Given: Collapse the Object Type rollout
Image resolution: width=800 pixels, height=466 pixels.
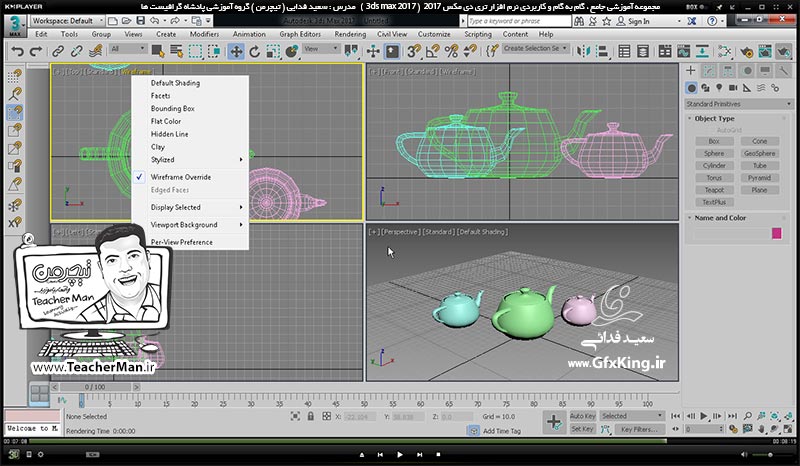Looking at the screenshot, I should coord(714,118).
